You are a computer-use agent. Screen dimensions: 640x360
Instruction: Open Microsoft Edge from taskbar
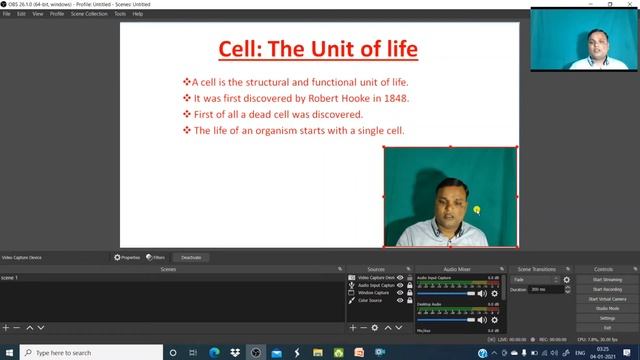click(214, 353)
